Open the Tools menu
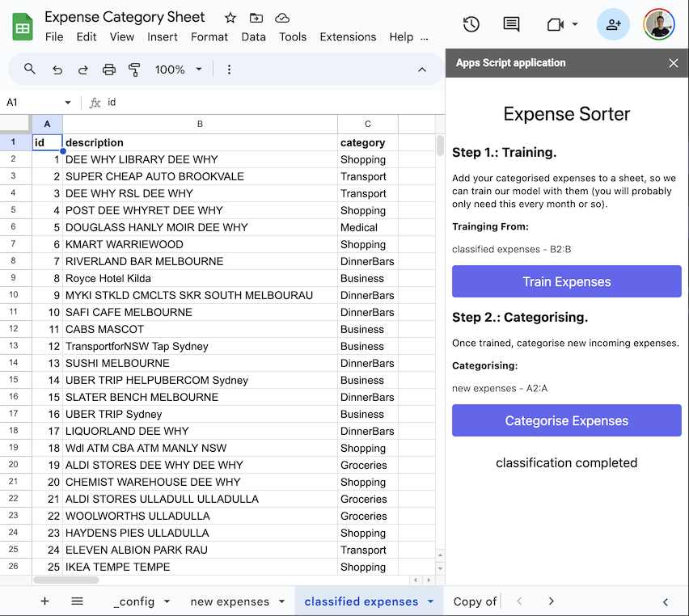 (293, 37)
